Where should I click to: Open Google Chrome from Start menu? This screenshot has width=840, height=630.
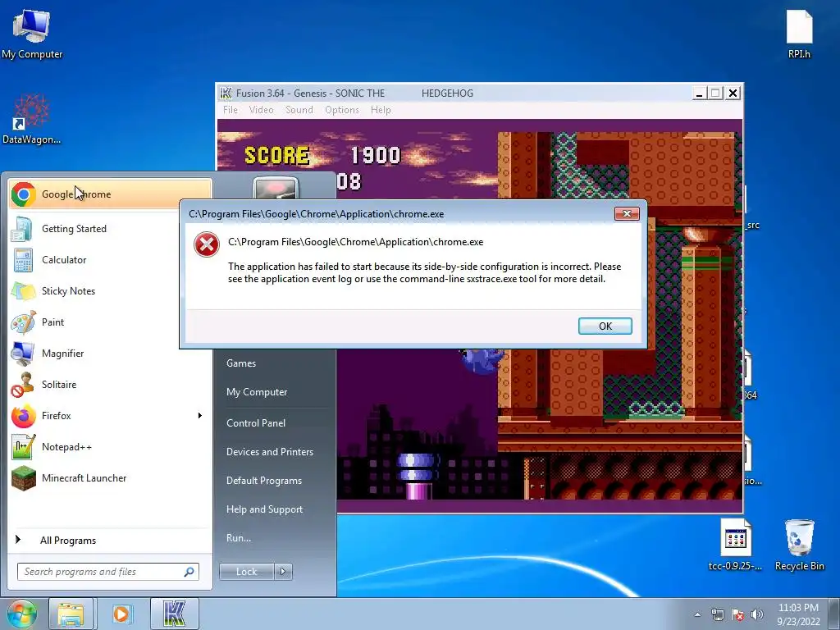click(x=110, y=194)
